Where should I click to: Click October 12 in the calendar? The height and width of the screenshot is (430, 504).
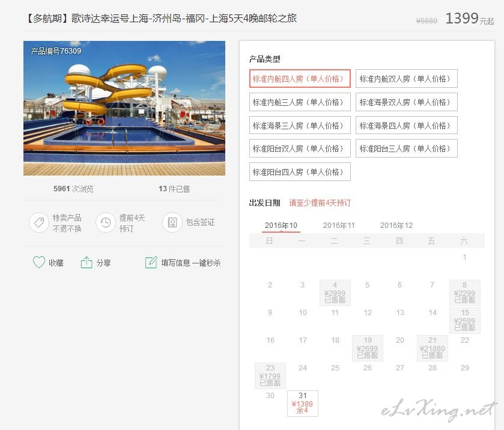[x=368, y=313]
